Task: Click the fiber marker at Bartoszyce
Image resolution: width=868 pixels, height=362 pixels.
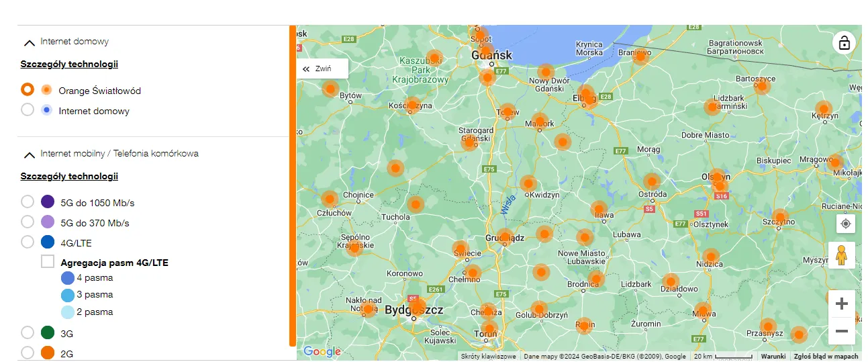Action: 761,85
